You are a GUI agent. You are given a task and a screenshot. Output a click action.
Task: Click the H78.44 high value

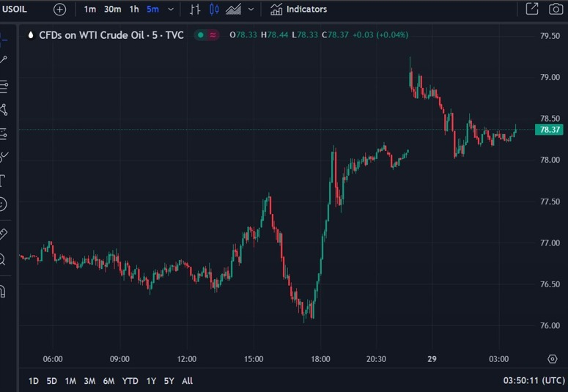click(x=275, y=35)
